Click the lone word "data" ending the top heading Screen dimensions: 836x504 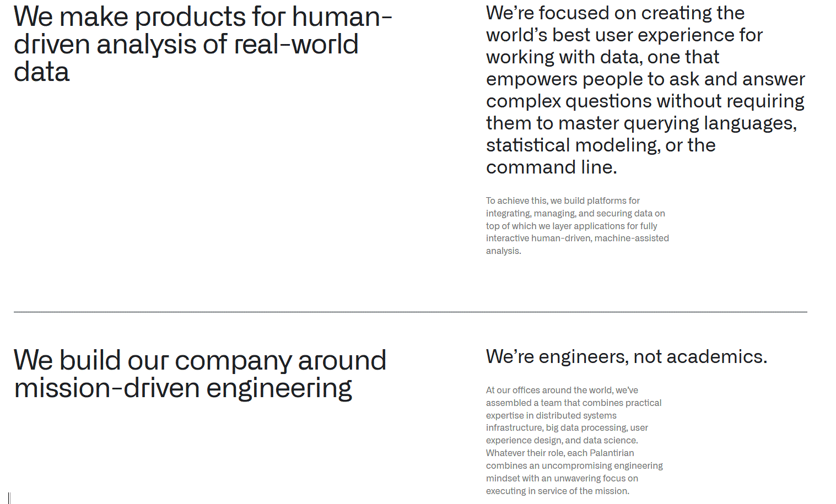tap(42, 72)
